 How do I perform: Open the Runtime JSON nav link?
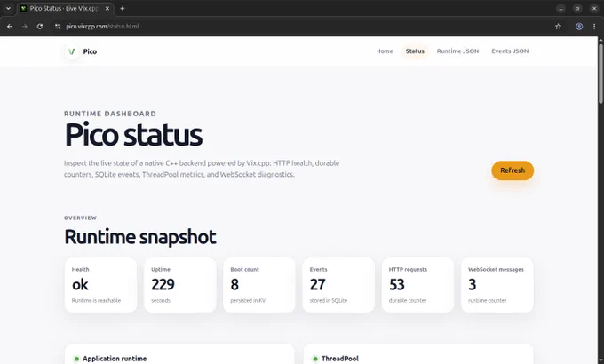[457, 51]
